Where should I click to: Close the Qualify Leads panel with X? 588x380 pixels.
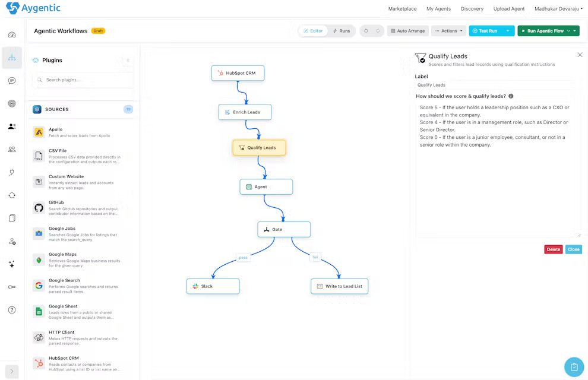pyautogui.click(x=580, y=55)
